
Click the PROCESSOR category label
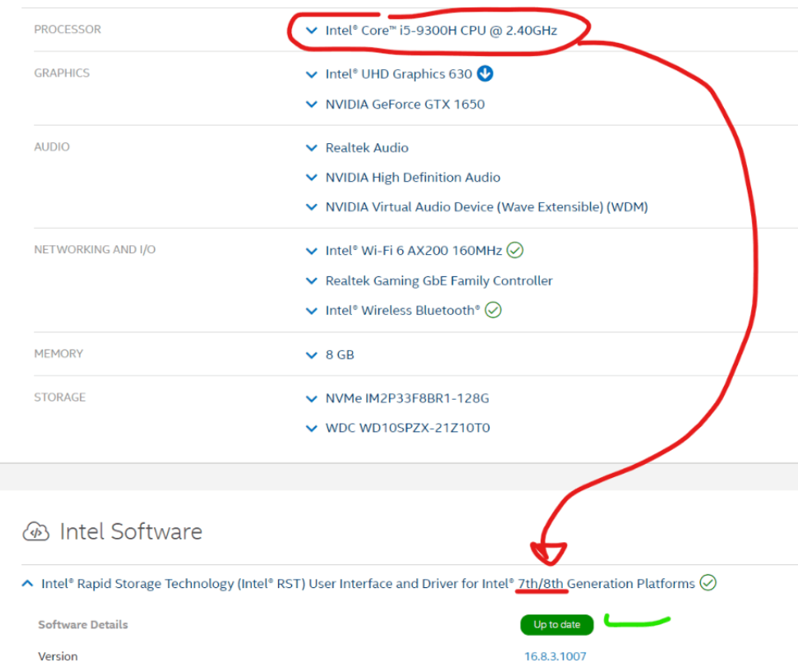point(67,30)
